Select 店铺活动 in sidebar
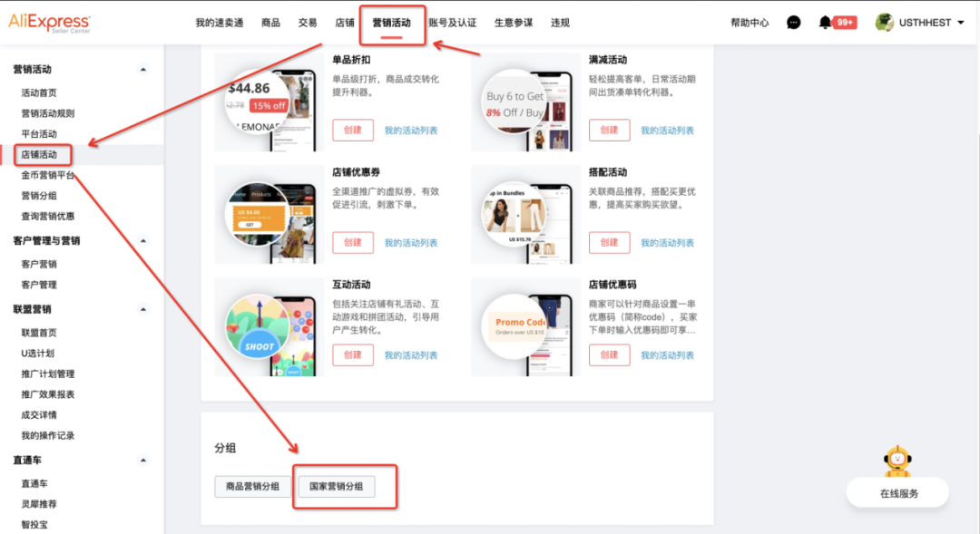The width and height of the screenshot is (980, 534). coord(39,155)
